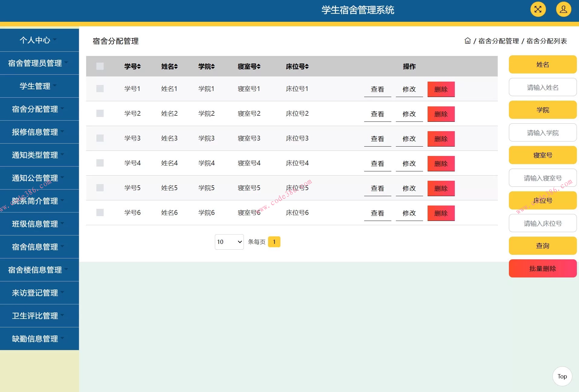
Task: Click the home icon in the breadcrumb
Action: (467, 41)
